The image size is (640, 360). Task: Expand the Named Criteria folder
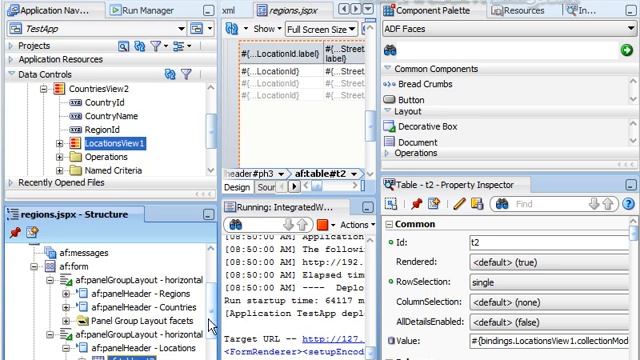click(x=60, y=171)
